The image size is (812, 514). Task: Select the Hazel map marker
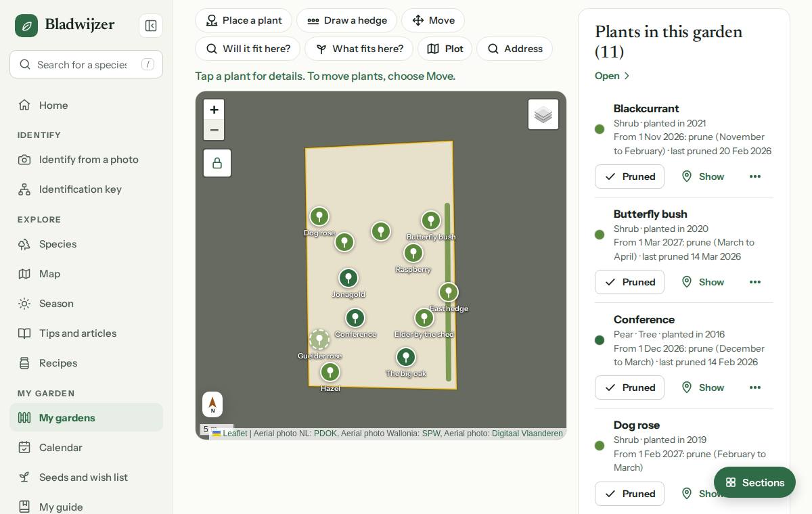[330, 372]
